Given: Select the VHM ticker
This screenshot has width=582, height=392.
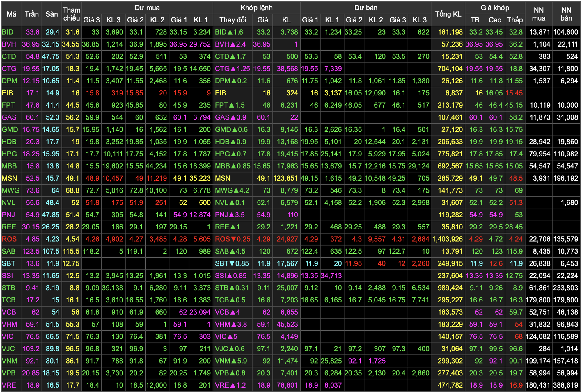Looking at the screenshot, I should (x=9, y=324).
